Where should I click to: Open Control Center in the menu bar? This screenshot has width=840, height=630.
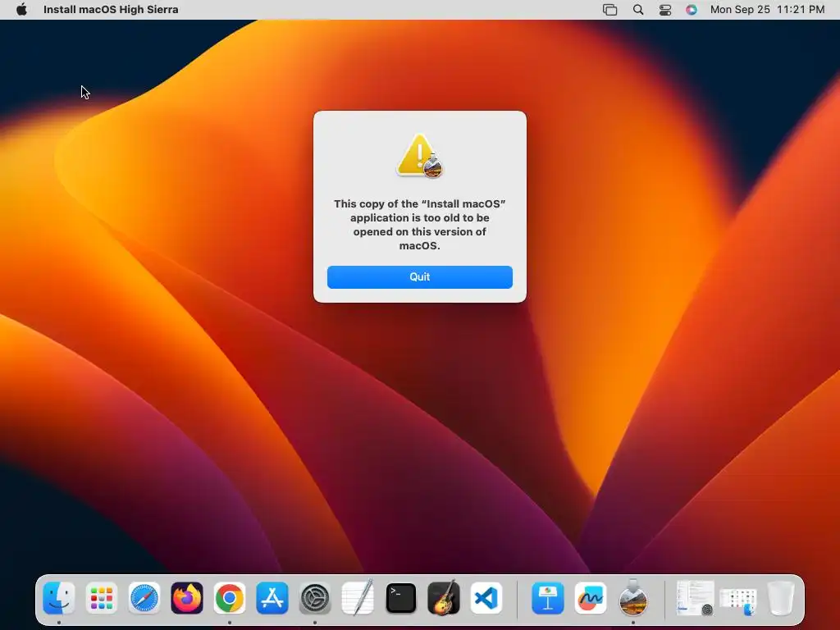click(664, 10)
